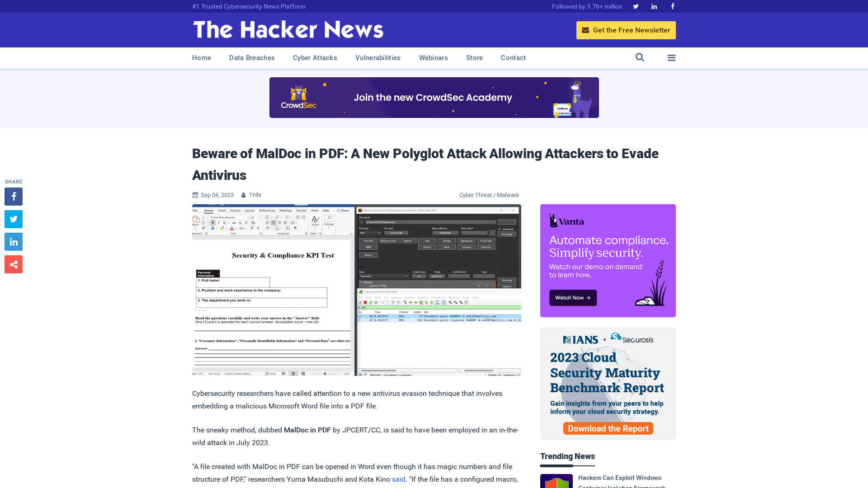Click the CrowdSec Academy banner
Screen dimensions: 868x488
tap(434, 97)
